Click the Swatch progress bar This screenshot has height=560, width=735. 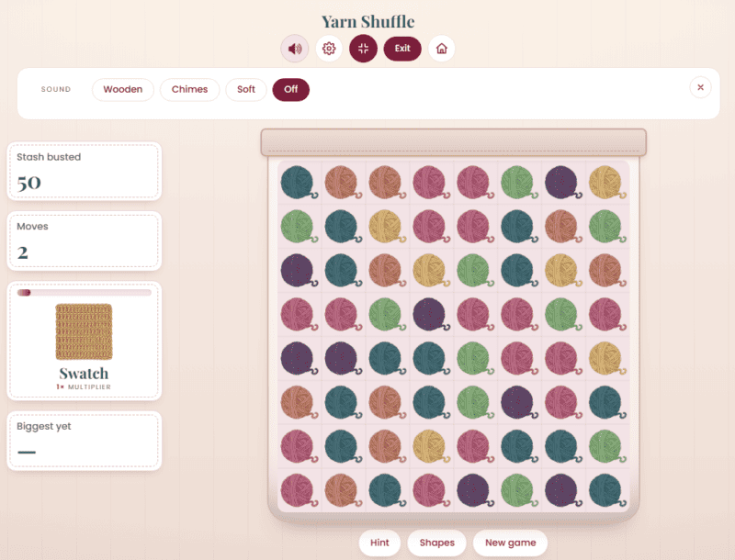pos(85,293)
